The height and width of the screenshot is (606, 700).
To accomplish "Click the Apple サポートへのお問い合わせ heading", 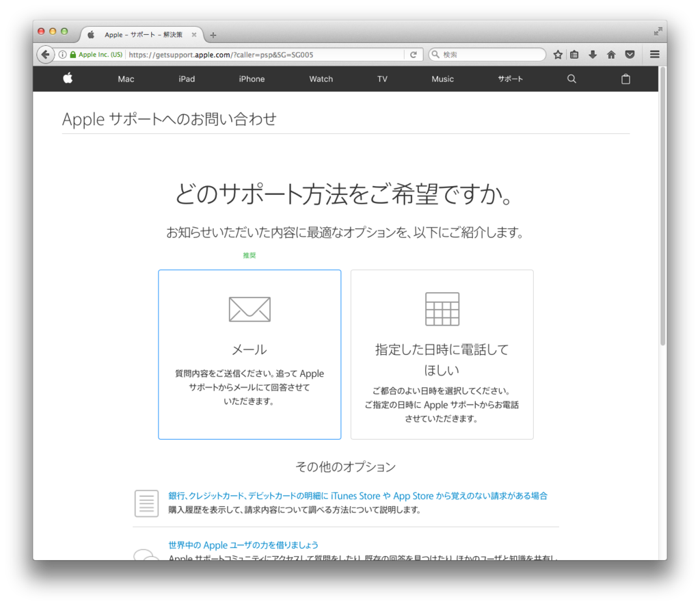I will point(170,119).
